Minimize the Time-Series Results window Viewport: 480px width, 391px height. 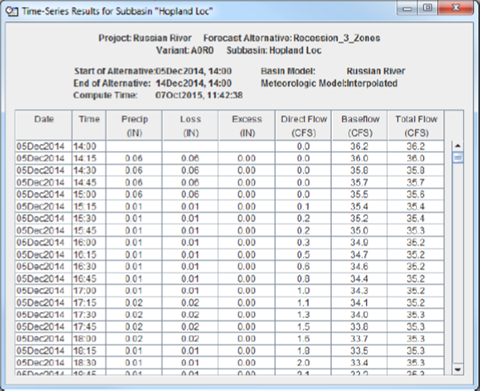point(407,8)
